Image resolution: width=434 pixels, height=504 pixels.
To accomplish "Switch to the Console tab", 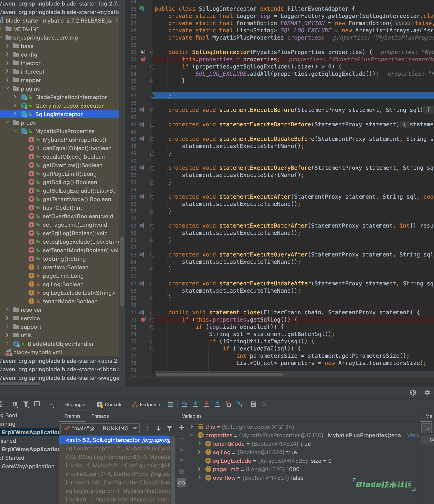I will pos(110,404).
